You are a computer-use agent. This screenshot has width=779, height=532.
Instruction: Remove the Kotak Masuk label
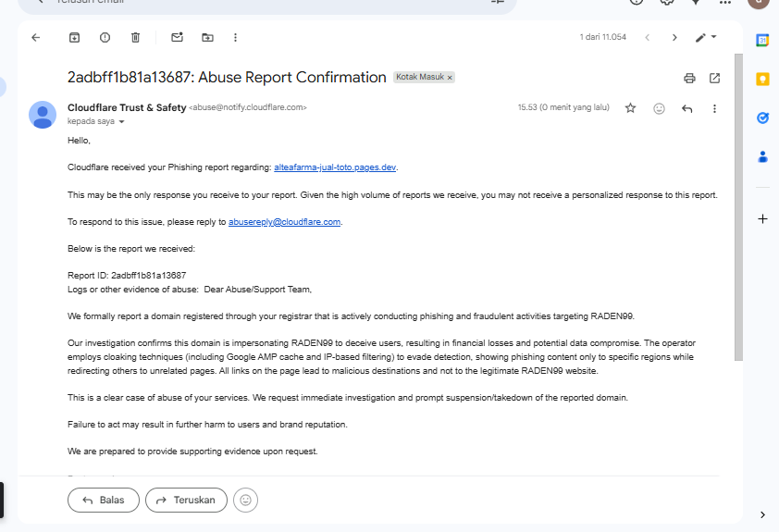450,78
